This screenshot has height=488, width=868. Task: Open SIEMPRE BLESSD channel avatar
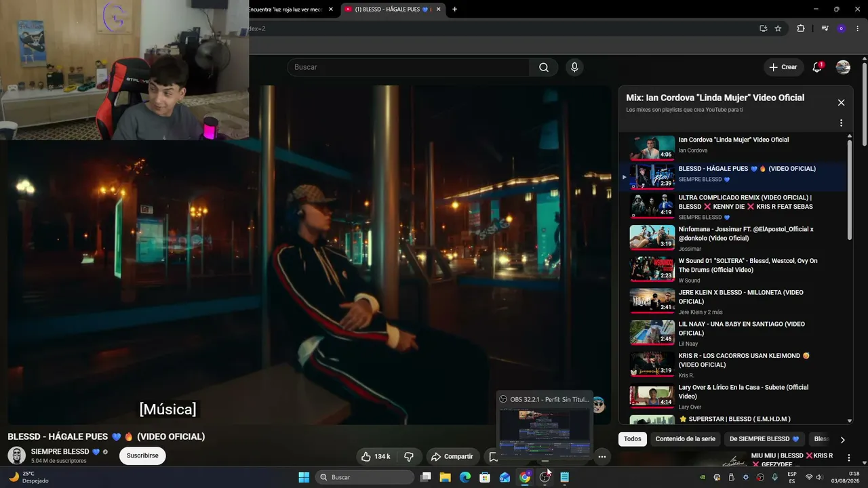17,455
